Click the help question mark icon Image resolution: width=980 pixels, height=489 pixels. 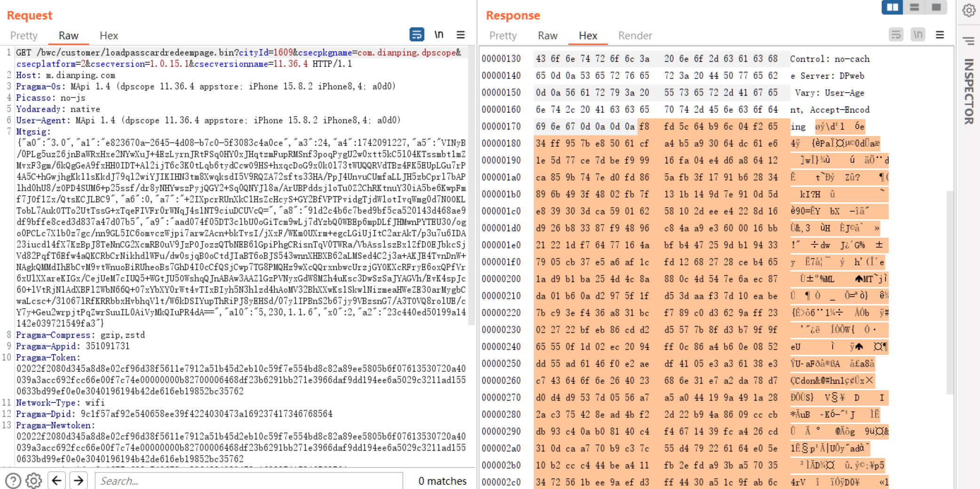pos(13,481)
